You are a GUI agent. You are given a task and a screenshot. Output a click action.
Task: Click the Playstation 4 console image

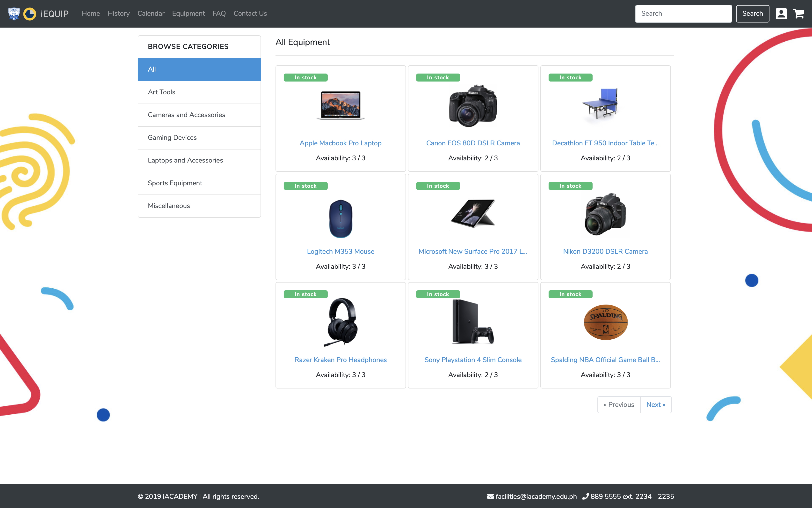[x=473, y=321]
